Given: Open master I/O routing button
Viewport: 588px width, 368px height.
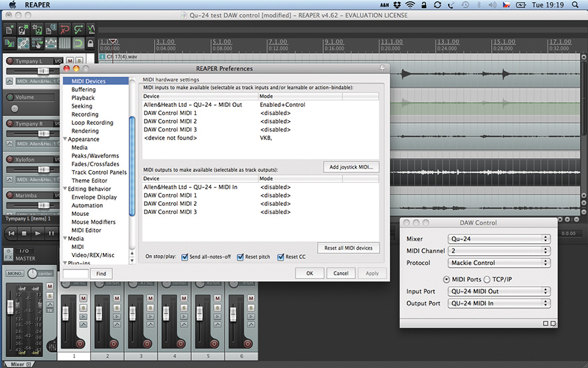Looking at the screenshot, I should pyautogui.click(x=24, y=251).
